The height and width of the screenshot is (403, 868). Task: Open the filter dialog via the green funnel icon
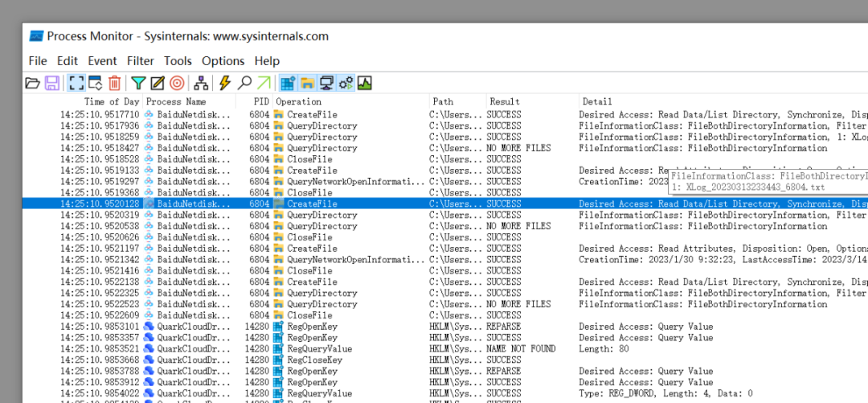pos(138,83)
